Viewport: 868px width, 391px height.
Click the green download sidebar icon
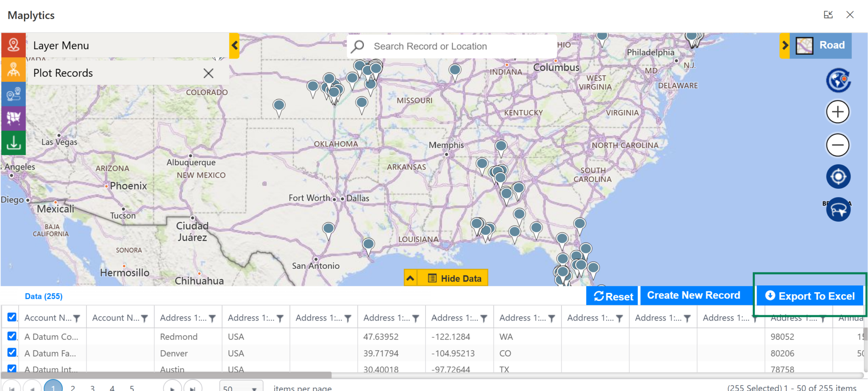(13, 143)
